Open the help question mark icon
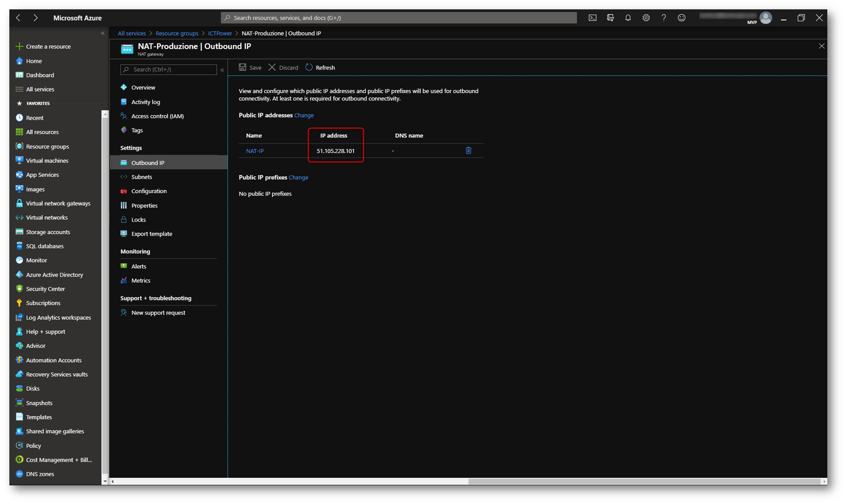This screenshot has width=846, height=504. [664, 18]
